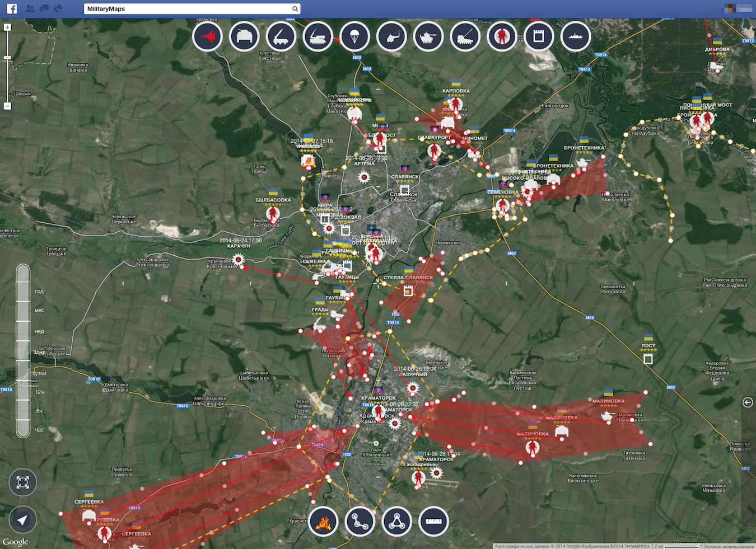Open Условия использования link
The width and height of the screenshot is (756, 549).
point(729,546)
